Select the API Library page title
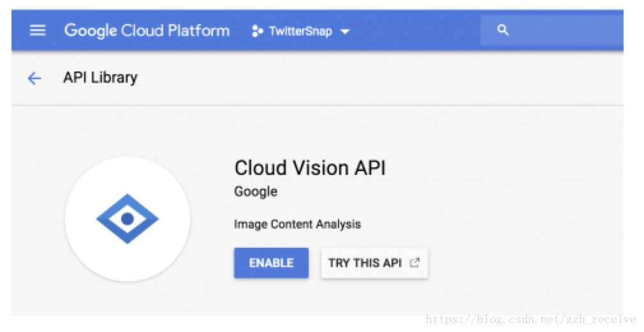This screenshot has height=332, width=644. coord(100,77)
